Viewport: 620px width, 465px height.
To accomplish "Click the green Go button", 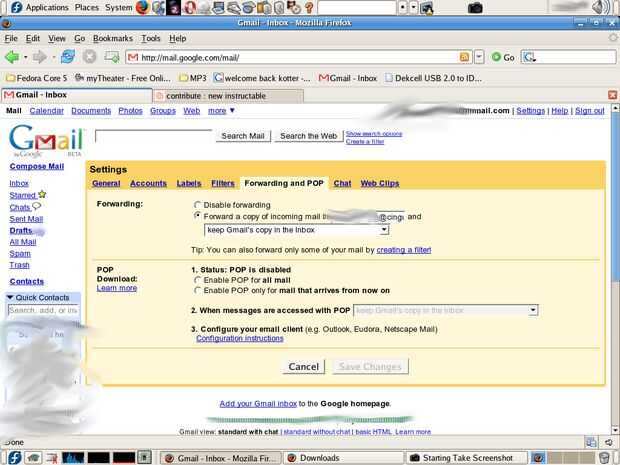I will [503, 57].
